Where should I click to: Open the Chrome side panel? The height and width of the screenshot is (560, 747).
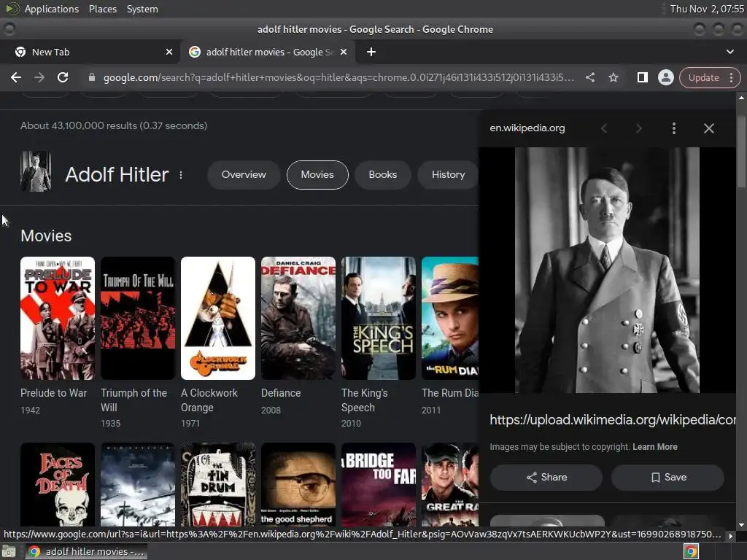[642, 77]
